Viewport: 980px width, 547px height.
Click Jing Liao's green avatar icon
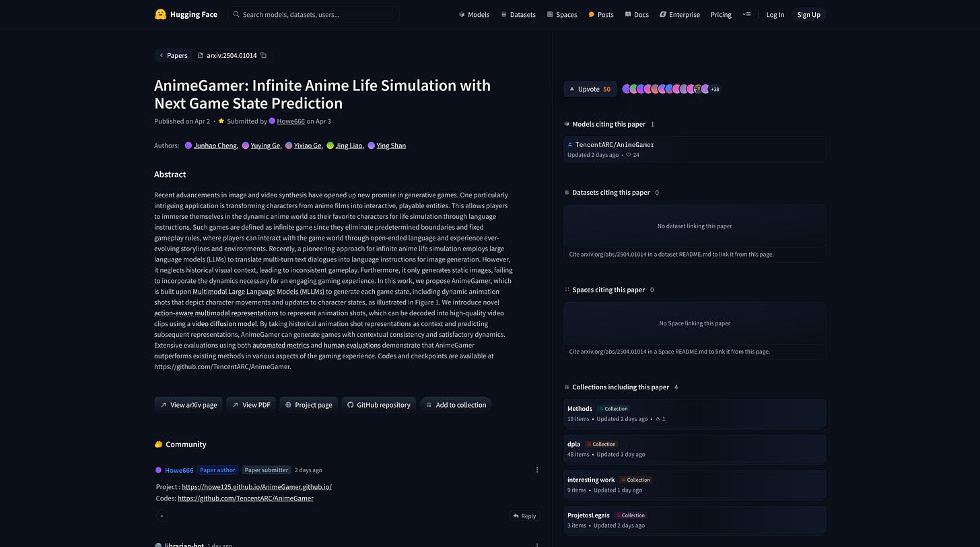coord(330,146)
